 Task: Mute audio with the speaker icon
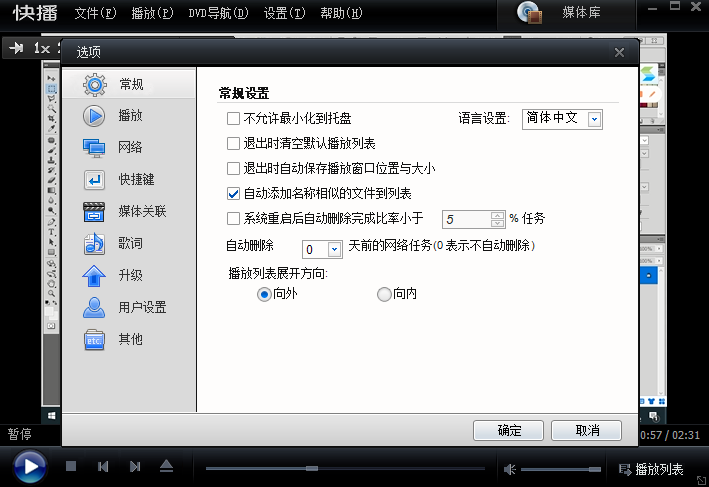pos(509,469)
